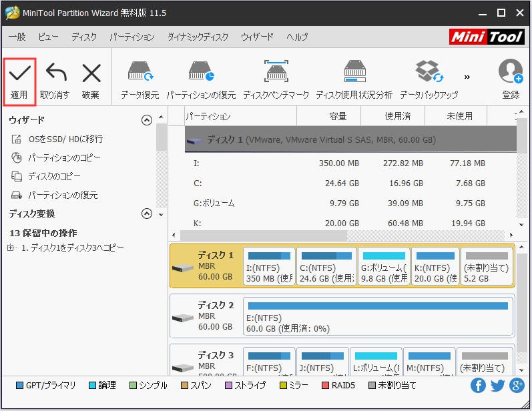Click the Google Plus share icon
Viewport: 532px width, 411px height.
click(x=517, y=386)
